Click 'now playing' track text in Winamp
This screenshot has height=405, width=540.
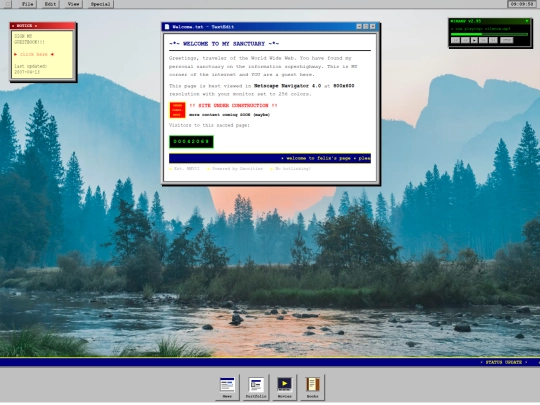tap(480, 29)
